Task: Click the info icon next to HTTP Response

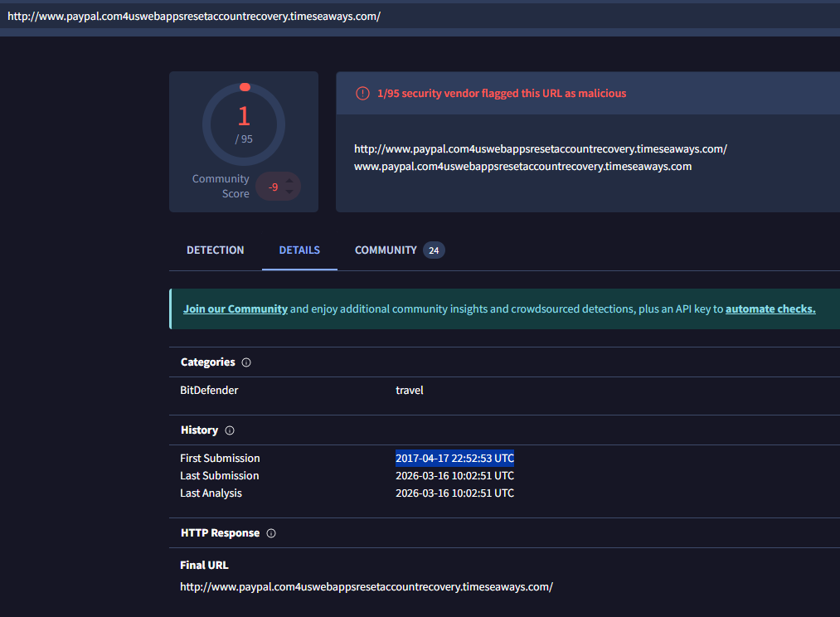Action: tap(271, 533)
